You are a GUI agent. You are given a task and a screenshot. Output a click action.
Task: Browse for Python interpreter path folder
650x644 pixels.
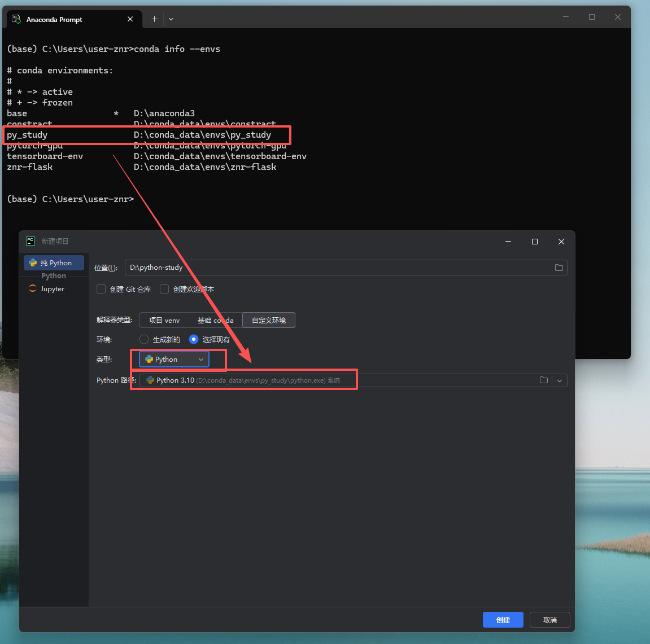tap(543, 380)
